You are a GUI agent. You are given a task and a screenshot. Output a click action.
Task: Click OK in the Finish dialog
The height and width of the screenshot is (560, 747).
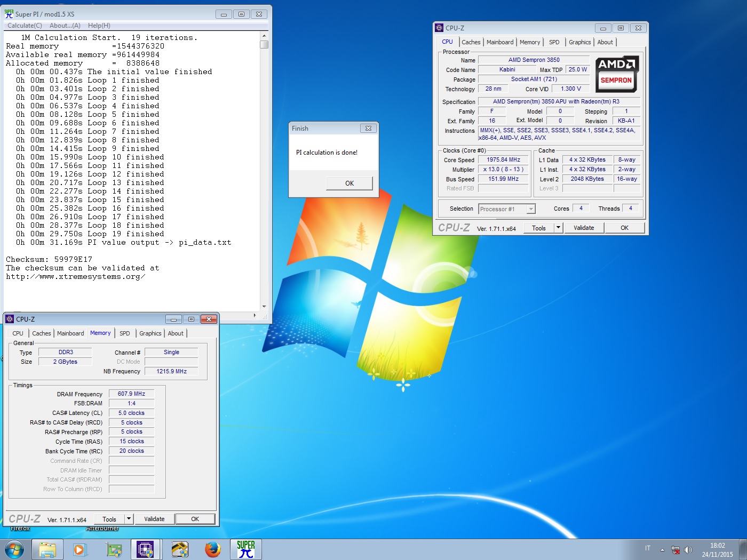point(349,183)
